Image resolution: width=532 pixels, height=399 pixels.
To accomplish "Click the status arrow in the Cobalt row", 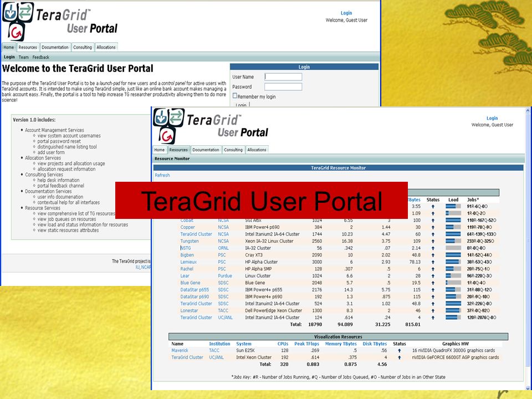I will tap(433, 221).
